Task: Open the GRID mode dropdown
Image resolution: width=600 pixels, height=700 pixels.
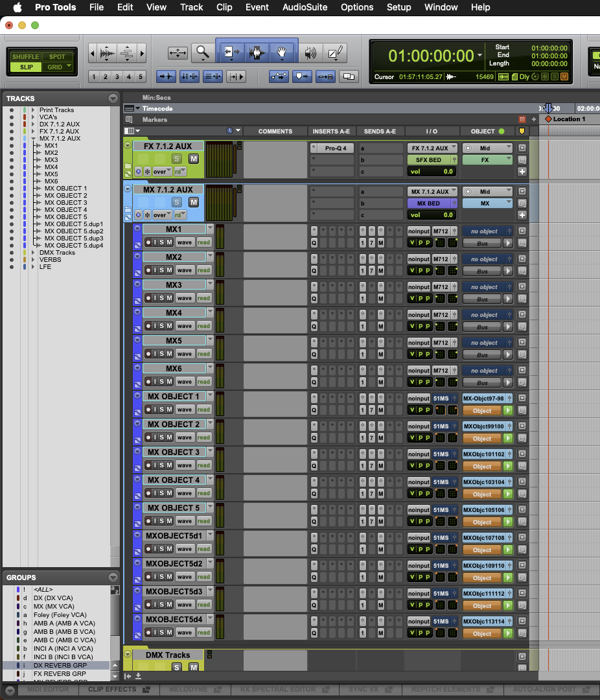Action: click(x=69, y=67)
